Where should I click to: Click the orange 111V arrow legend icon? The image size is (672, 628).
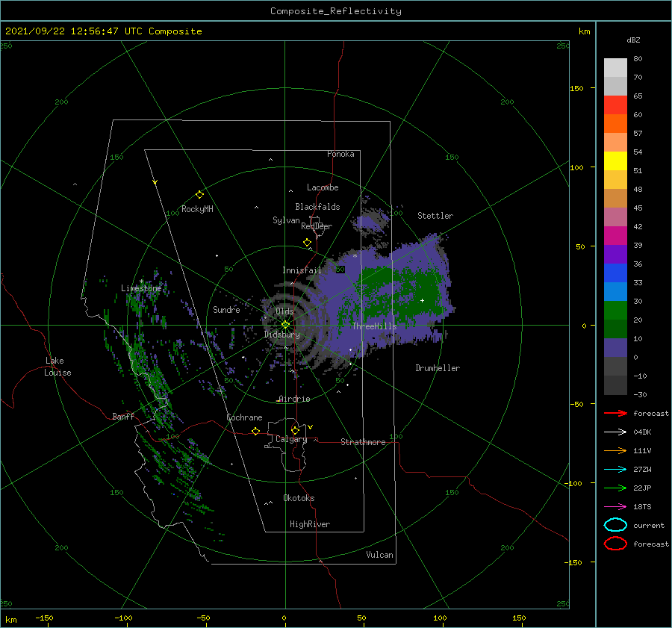615,450
